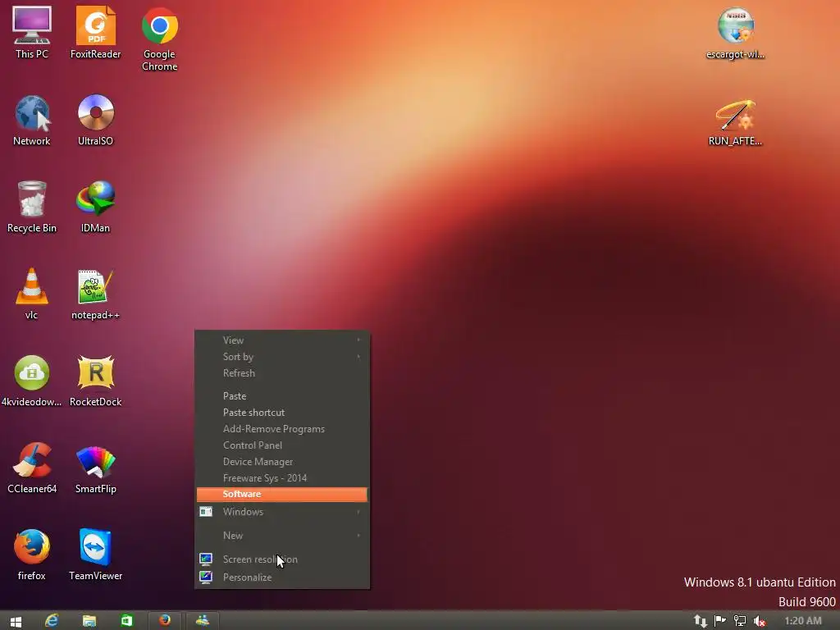Select the notepad++ desktop icon

(x=95, y=294)
